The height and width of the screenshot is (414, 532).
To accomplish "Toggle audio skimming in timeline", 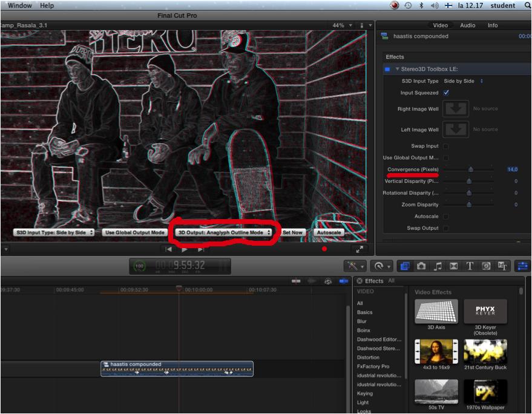I will (x=312, y=281).
